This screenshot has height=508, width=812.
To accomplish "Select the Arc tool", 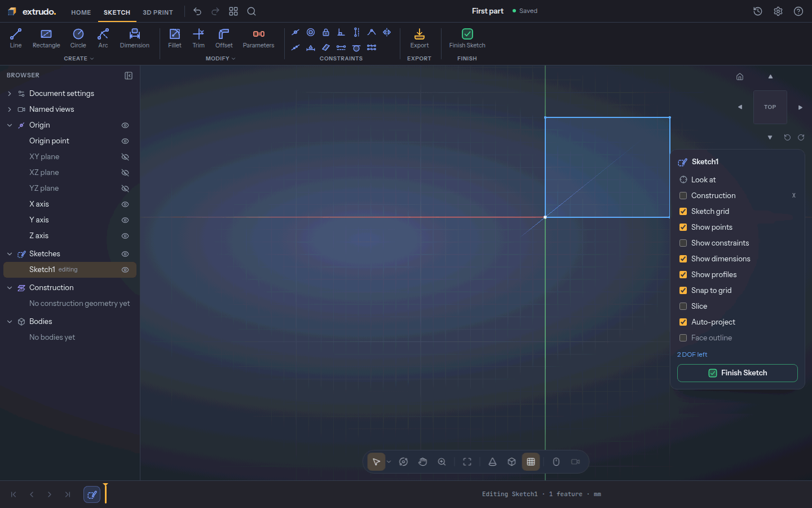I will (x=103, y=38).
